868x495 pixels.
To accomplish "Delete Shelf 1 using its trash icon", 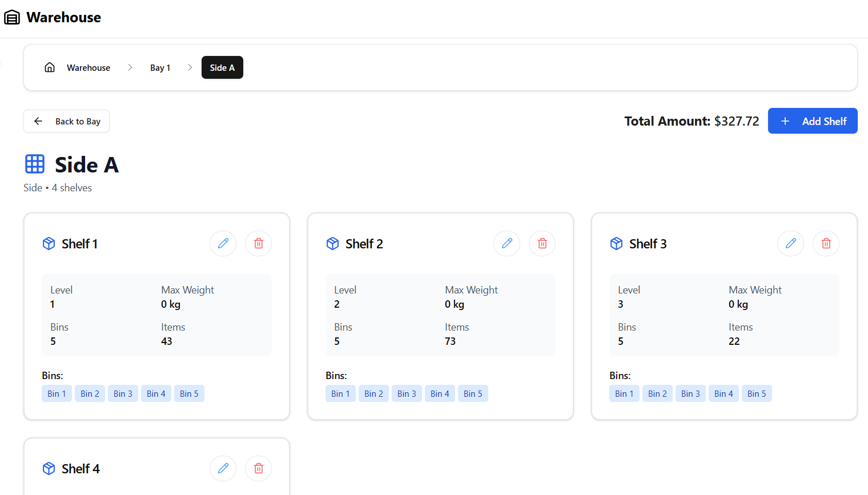I will pyautogui.click(x=258, y=244).
